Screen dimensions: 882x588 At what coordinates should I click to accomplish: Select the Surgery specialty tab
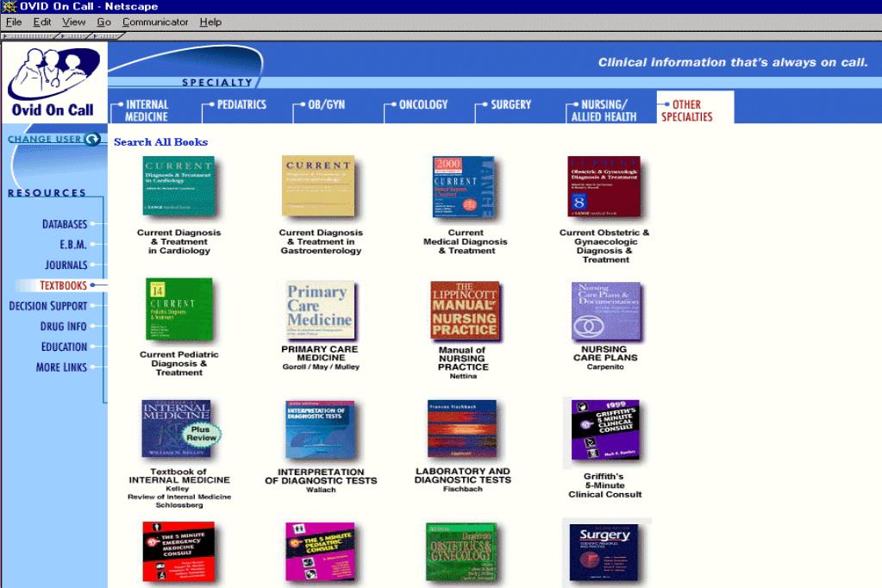510,104
